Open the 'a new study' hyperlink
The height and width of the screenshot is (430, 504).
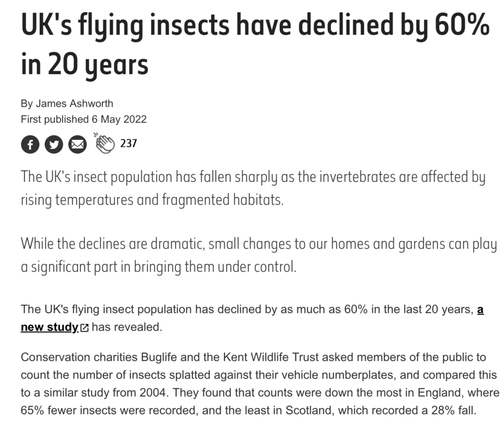(49, 327)
